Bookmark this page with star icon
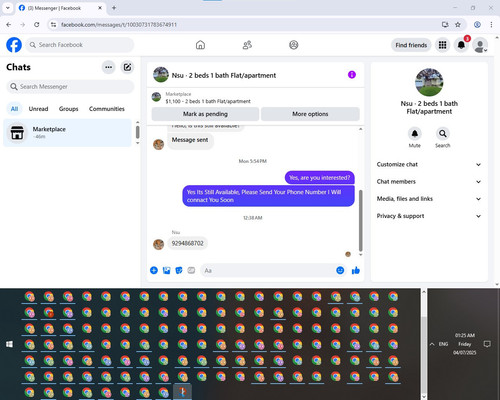Viewport: 500px width, 400px height. coord(458,25)
